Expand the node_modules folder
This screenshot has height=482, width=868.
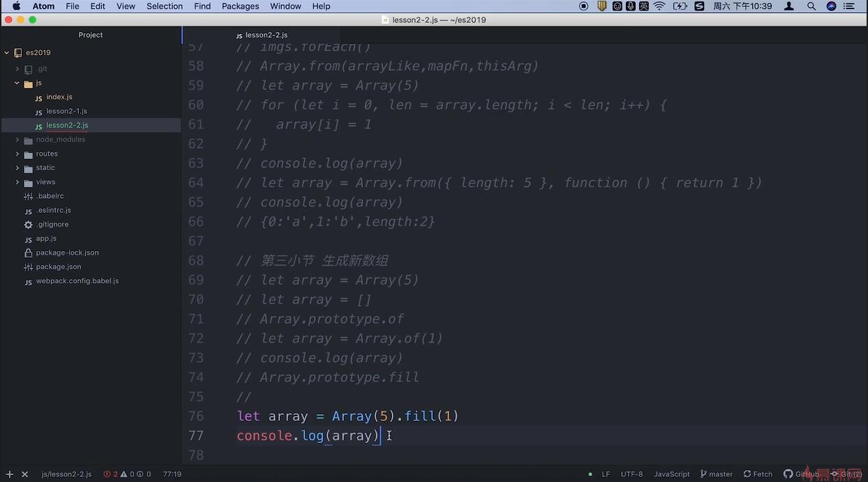[x=17, y=140]
